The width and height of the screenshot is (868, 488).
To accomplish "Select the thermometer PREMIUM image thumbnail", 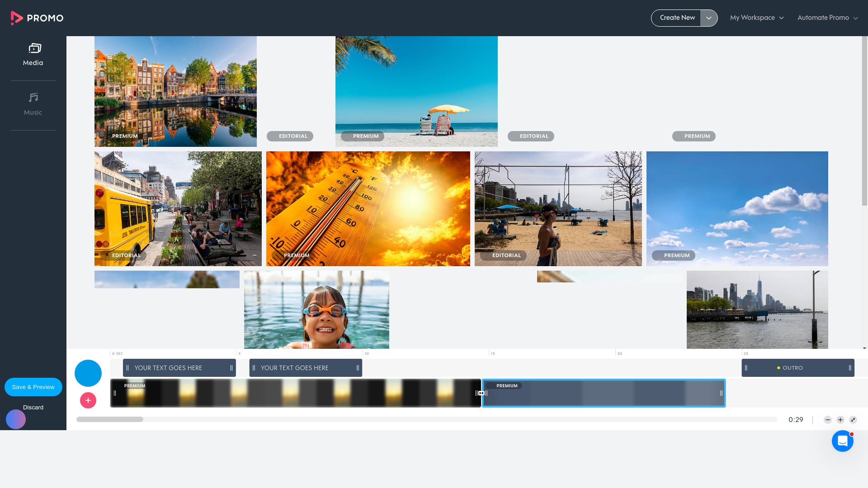I will tap(368, 208).
